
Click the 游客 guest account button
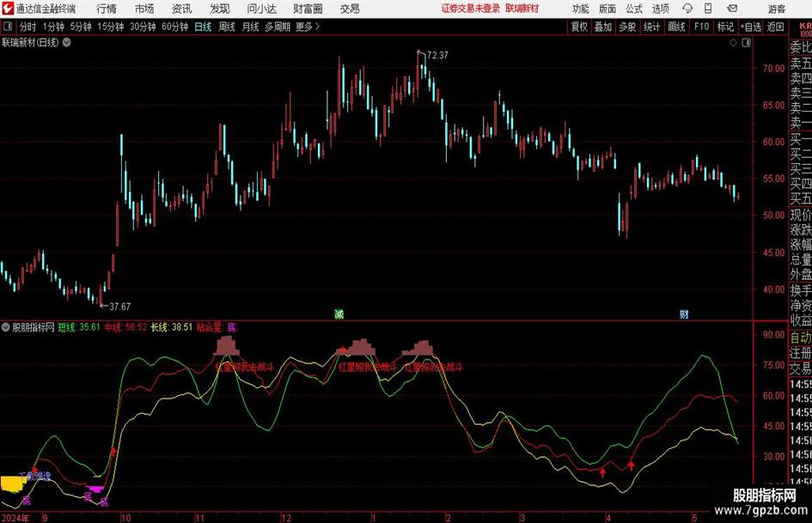coord(777,9)
